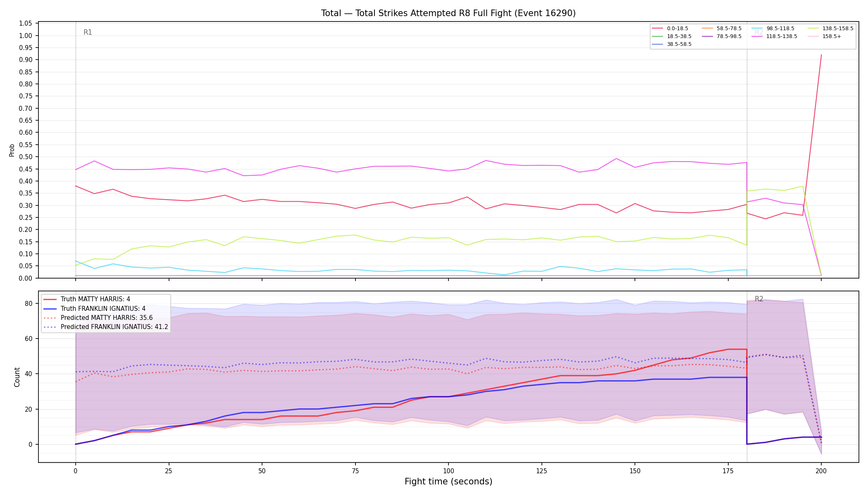Click the 0.00 tick on Prob axis

(x=26, y=278)
